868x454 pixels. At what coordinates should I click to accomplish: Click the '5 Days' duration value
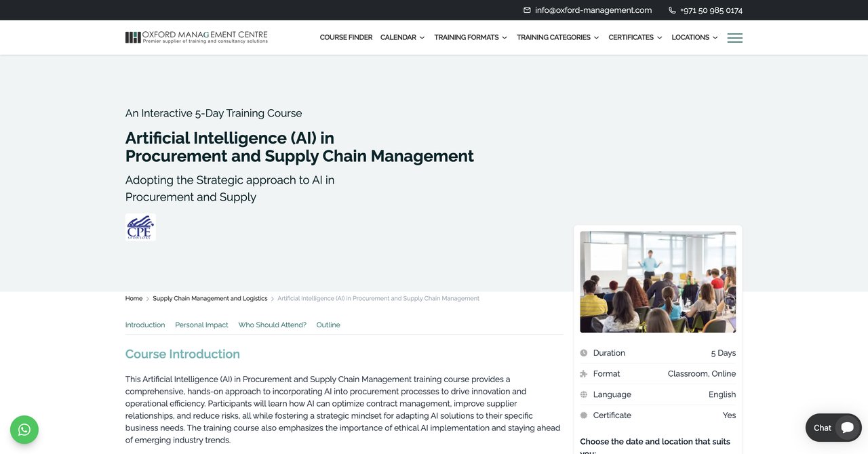(x=723, y=353)
